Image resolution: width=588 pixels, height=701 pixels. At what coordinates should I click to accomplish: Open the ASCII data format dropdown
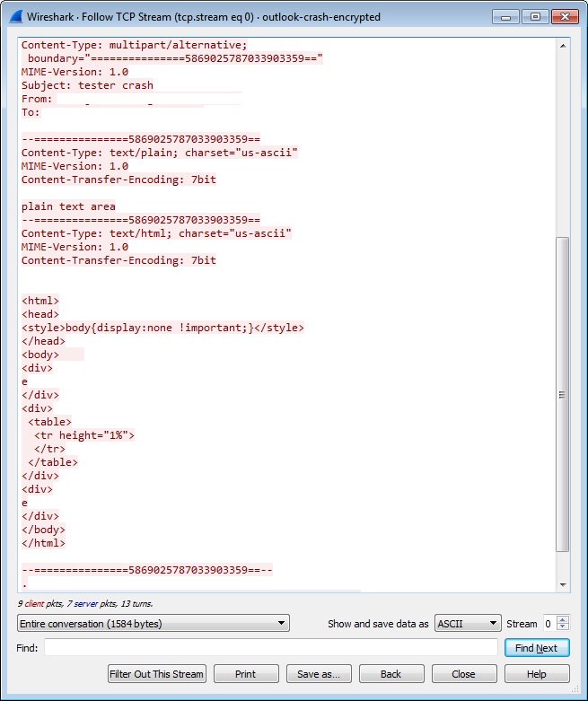point(468,623)
